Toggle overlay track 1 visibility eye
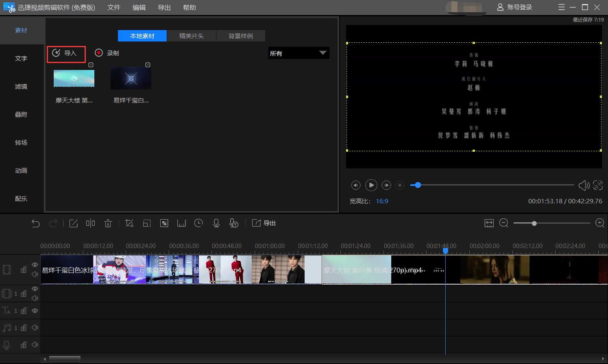This screenshot has width=608, height=364. tap(35, 289)
